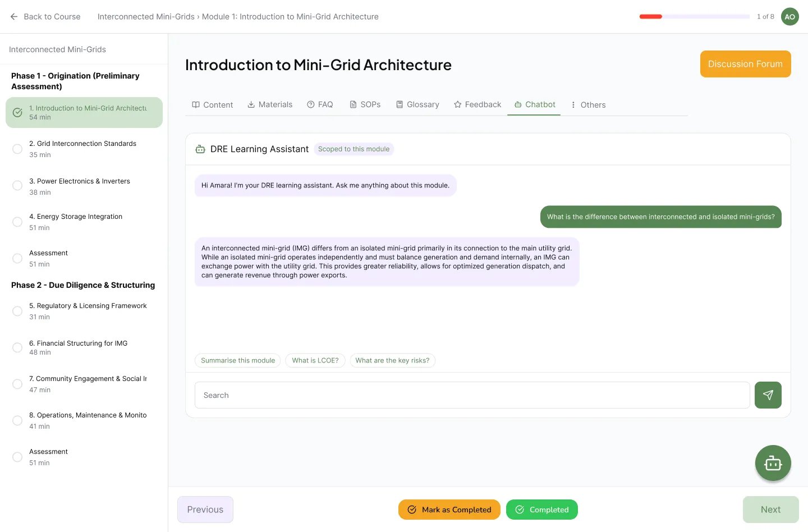The height and width of the screenshot is (532, 808).
Task: Click the book icon on Content tab
Action: pyautogui.click(x=196, y=104)
